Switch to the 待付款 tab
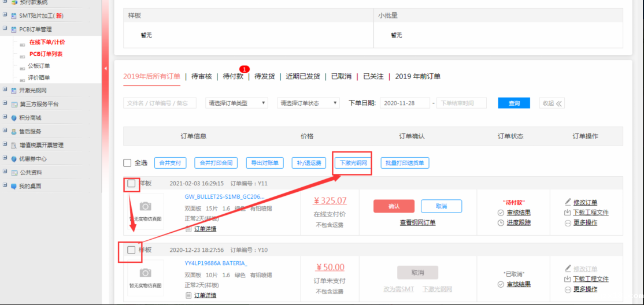 pos(233,76)
